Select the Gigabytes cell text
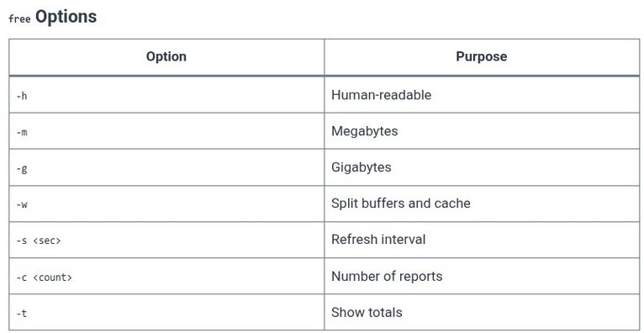 tap(361, 167)
